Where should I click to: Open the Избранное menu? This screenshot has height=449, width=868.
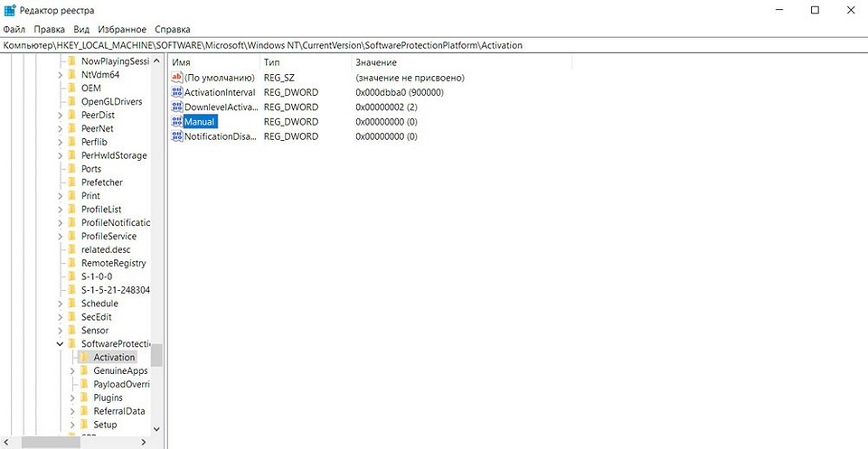pos(122,29)
